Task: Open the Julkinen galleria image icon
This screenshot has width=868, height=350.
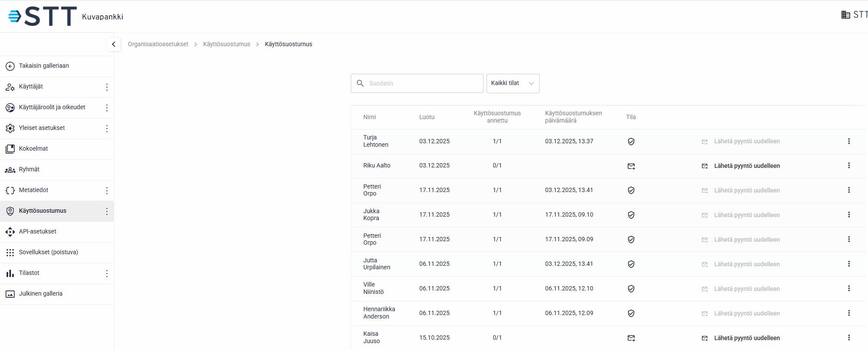Action: tap(10, 294)
